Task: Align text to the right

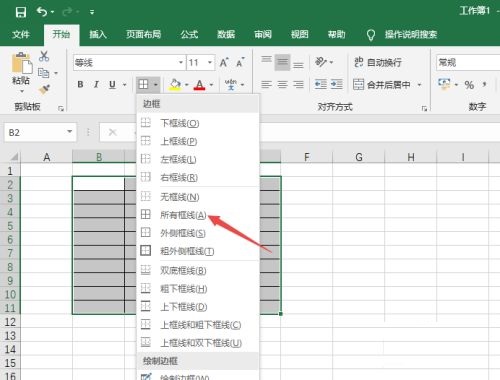Action: [x=298, y=85]
